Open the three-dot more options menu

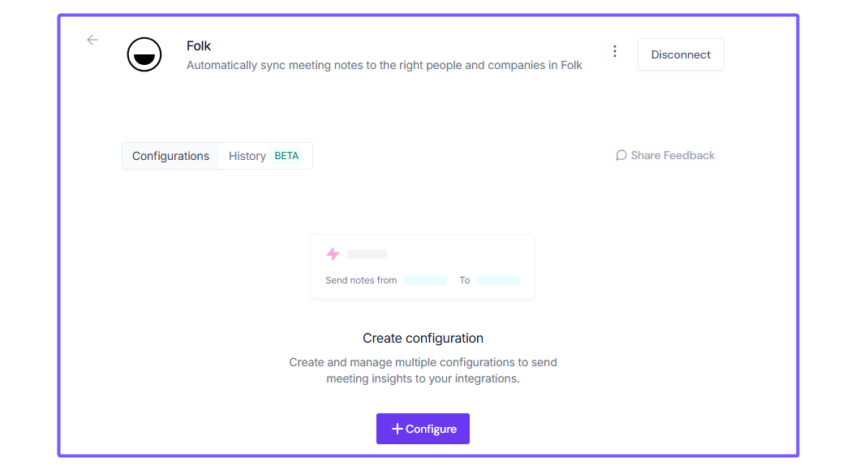(615, 51)
